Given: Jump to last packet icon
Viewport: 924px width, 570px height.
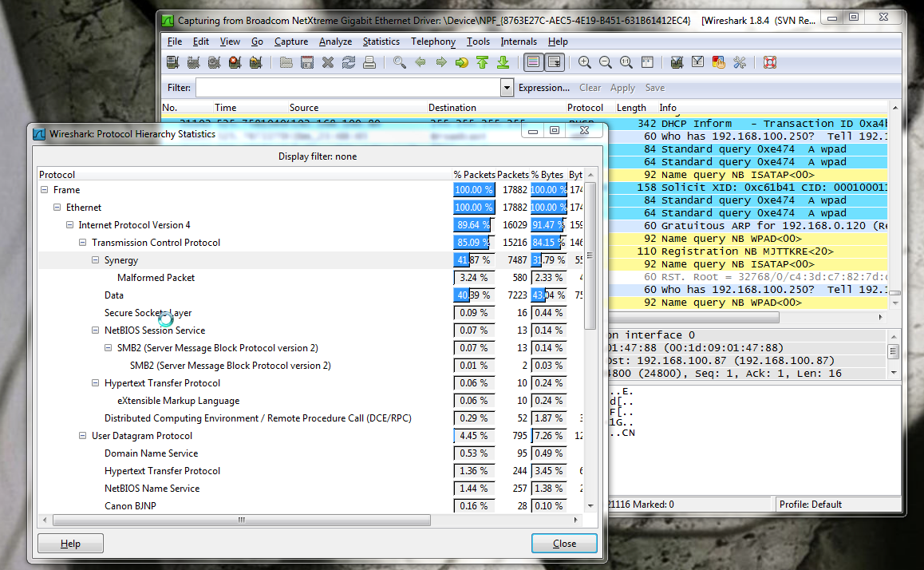Looking at the screenshot, I should 503,62.
